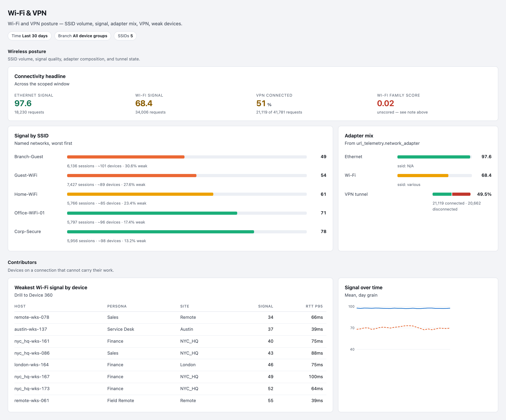Open the Drill to Device 360 link
Viewport: 506px width, 420px height.
[34, 295]
